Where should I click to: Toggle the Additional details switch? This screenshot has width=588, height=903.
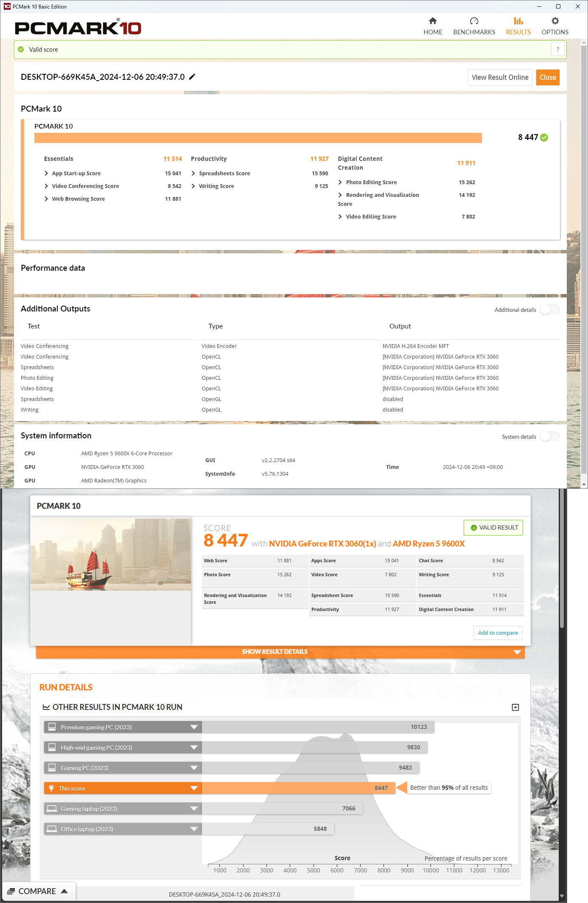[x=549, y=310]
